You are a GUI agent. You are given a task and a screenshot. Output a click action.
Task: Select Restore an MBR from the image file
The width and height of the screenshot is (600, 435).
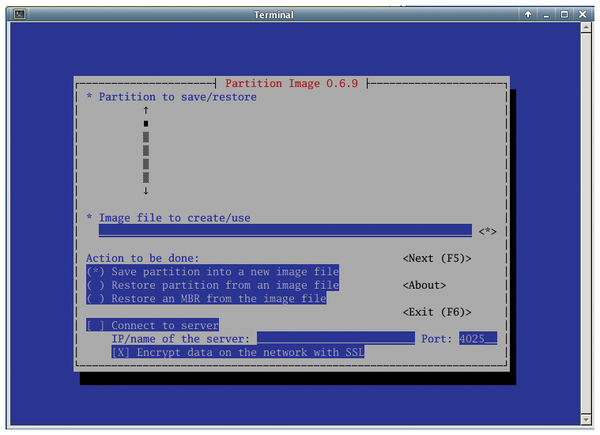[206, 298]
